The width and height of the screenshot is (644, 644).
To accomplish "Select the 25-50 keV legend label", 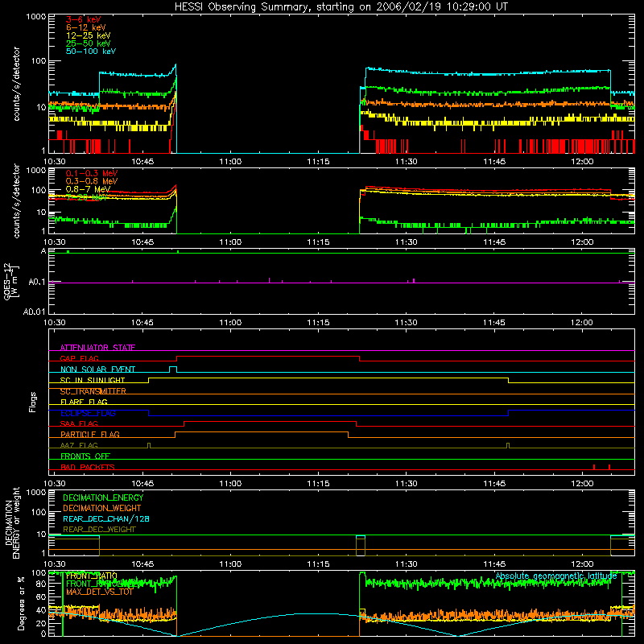I will [x=88, y=43].
